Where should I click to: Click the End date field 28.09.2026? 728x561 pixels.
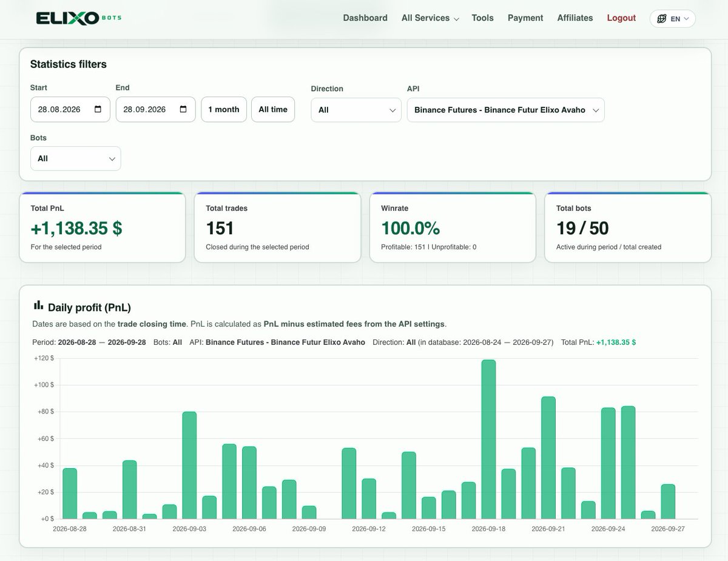pos(156,109)
